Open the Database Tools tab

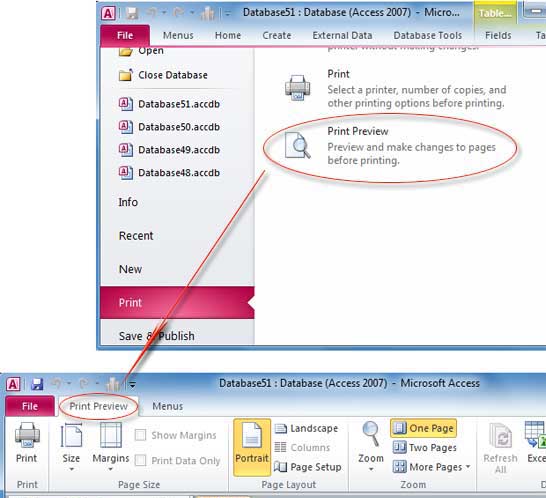[x=428, y=36]
